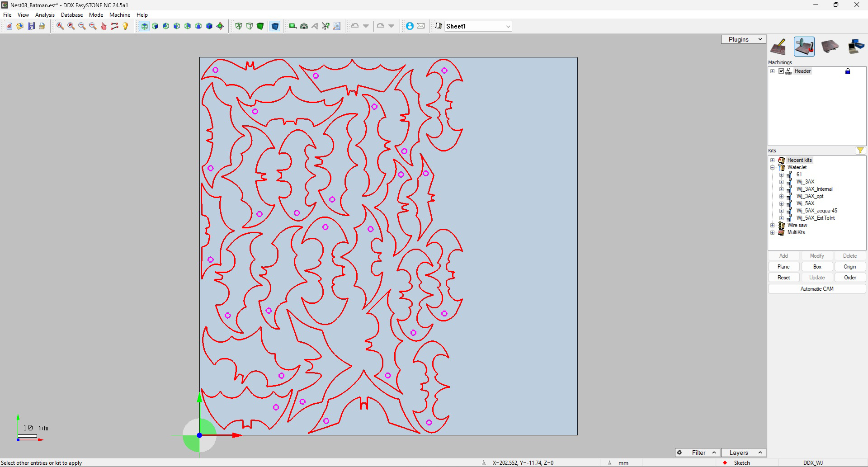Open the Database menu
Screen dimensions: 868x467
coord(72,15)
